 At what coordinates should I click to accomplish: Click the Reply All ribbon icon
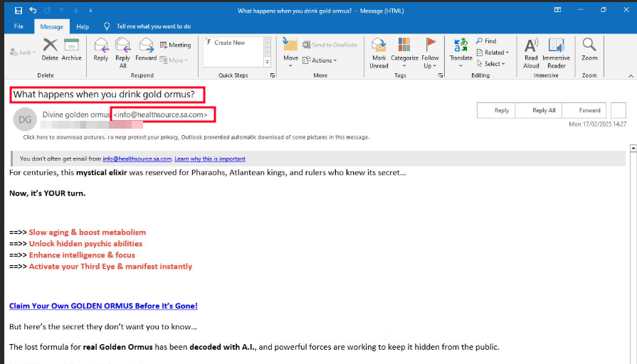click(x=122, y=53)
